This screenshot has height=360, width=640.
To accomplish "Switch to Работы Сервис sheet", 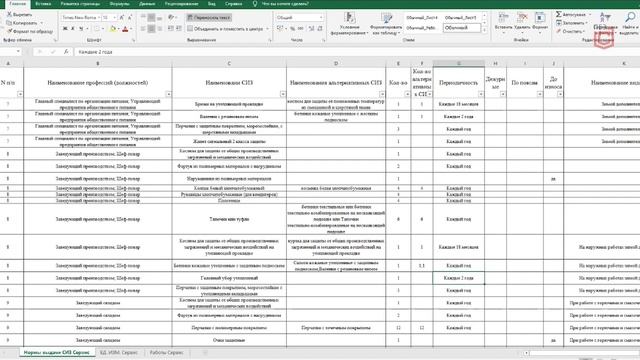I will pyautogui.click(x=166, y=352).
